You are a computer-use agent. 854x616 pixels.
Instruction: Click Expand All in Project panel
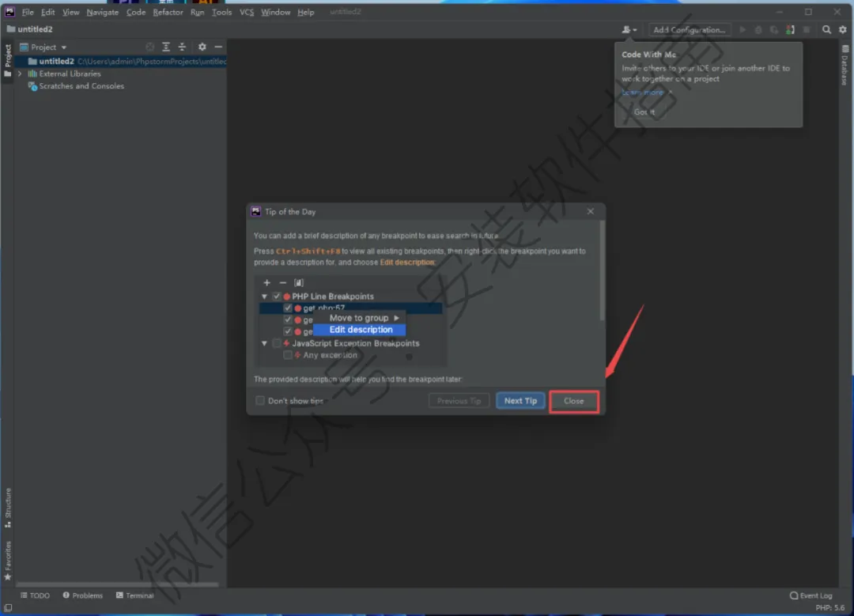point(166,47)
